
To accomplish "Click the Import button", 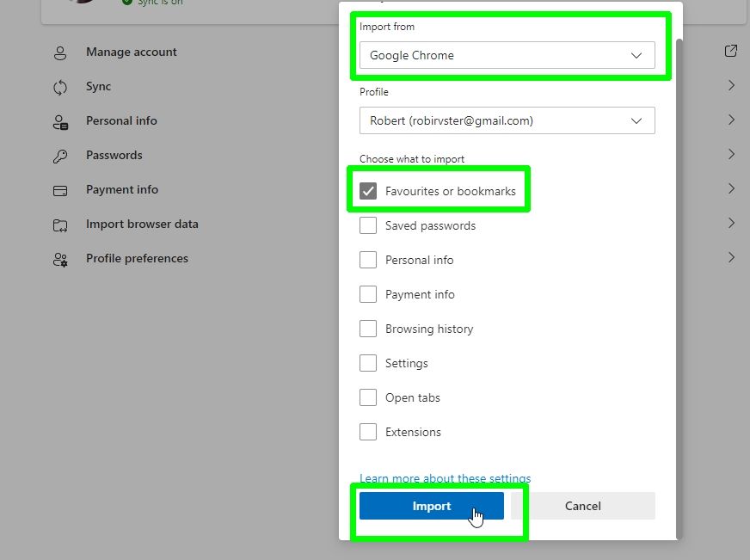I will click(431, 506).
